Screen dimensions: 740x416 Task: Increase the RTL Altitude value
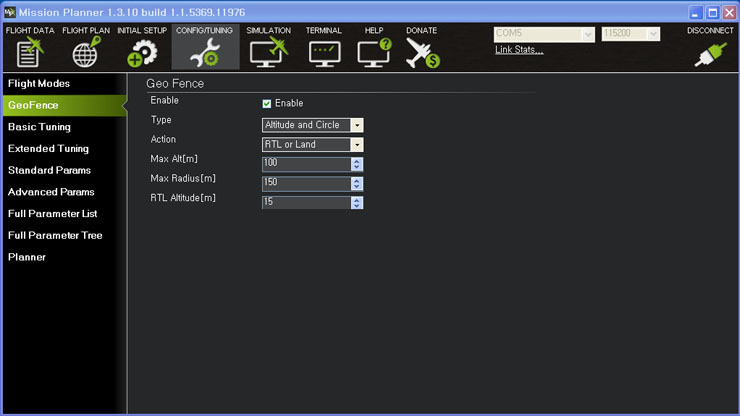point(357,200)
